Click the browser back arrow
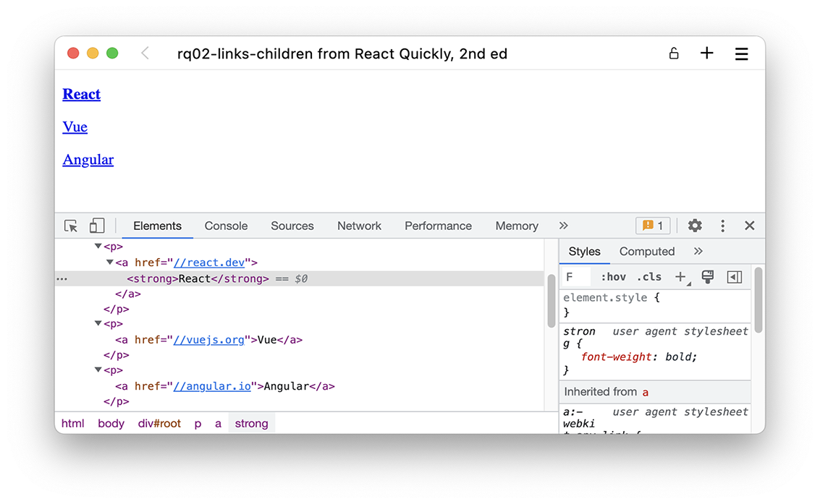820x504 pixels. 145,54
